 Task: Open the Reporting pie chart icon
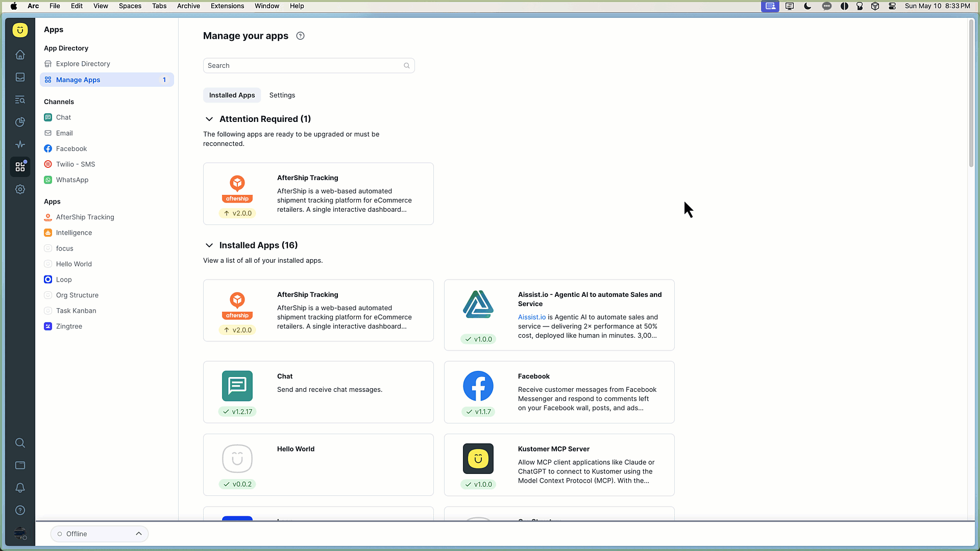click(20, 122)
